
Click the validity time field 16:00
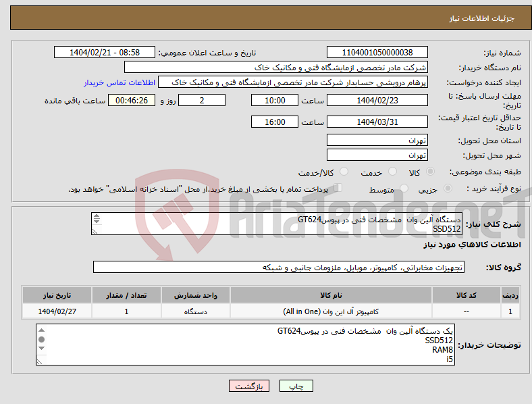275,122
